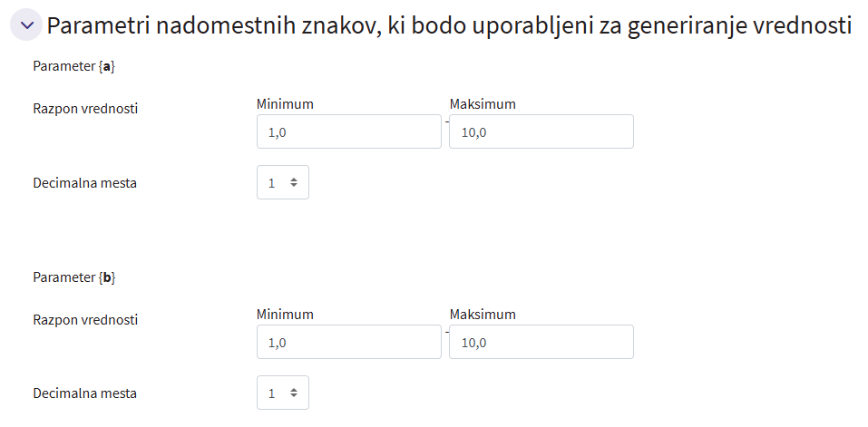This screenshot has width=868, height=427.
Task: Click the Minimum label above parameter b field
Action: pos(285,315)
